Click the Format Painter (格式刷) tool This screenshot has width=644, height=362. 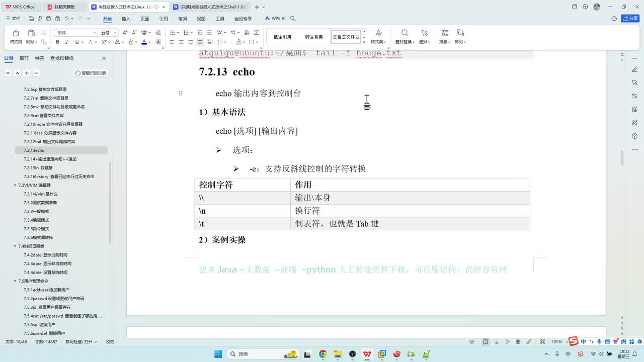tap(16, 36)
